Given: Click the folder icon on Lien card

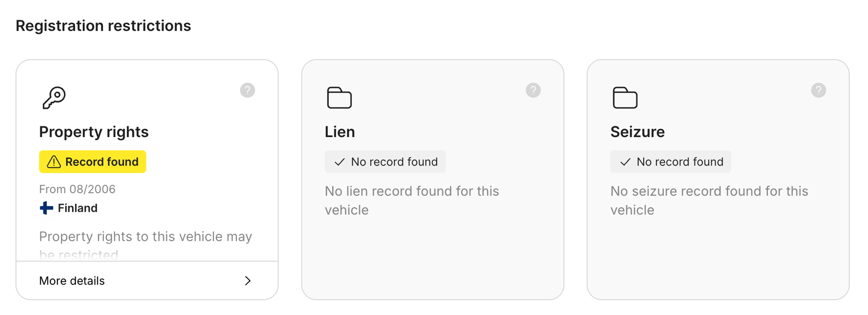Looking at the screenshot, I should pyautogui.click(x=339, y=98).
